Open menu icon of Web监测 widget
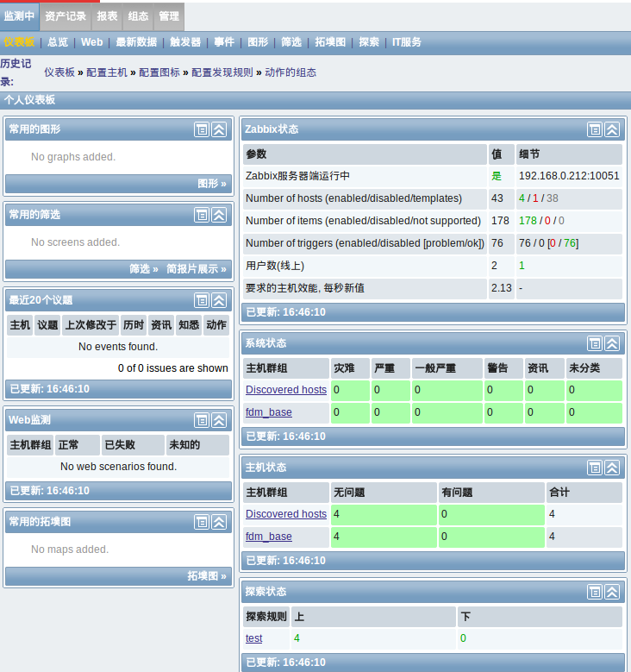The width and height of the screenshot is (631, 672). tap(202, 420)
